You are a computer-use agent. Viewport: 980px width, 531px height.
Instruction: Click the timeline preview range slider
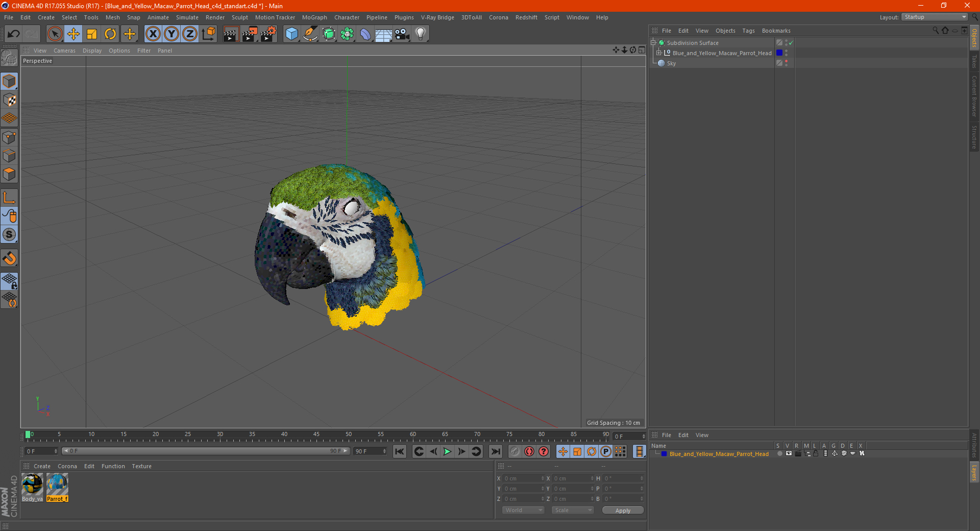pyautogui.click(x=205, y=451)
